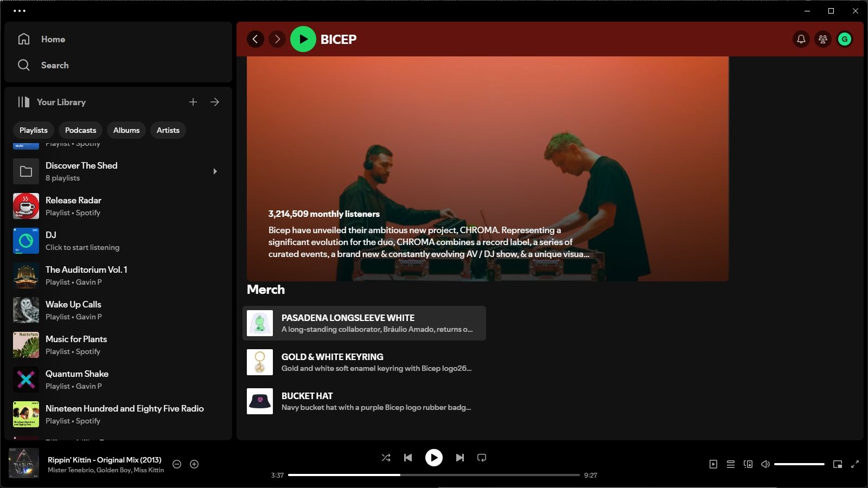Toggle Now Playing view
The height and width of the screenshot is (488, 868).
tap(713, 464)
